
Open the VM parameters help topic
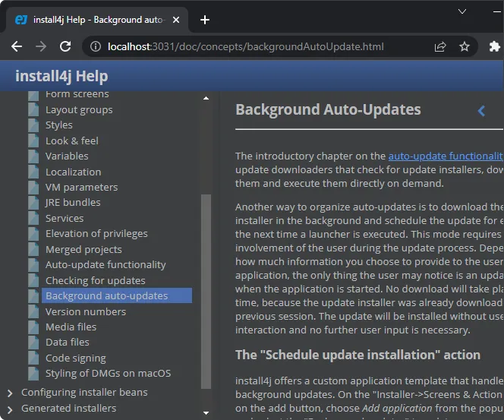click(x=82, y=187)
